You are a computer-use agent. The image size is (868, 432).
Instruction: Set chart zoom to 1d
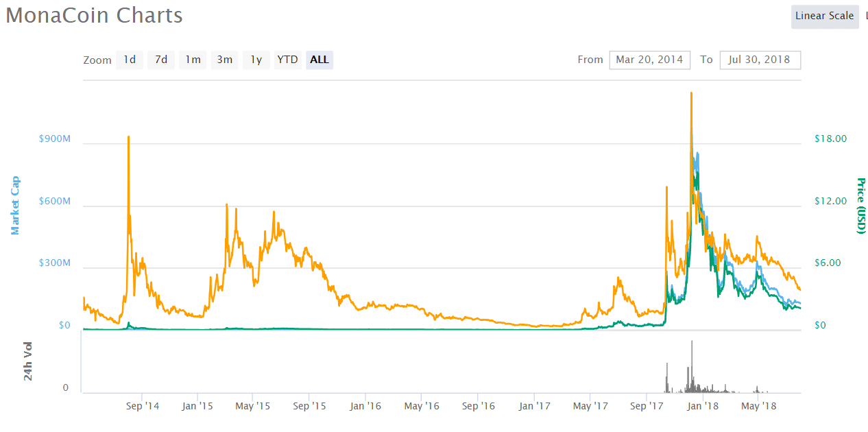pos(129,60)
